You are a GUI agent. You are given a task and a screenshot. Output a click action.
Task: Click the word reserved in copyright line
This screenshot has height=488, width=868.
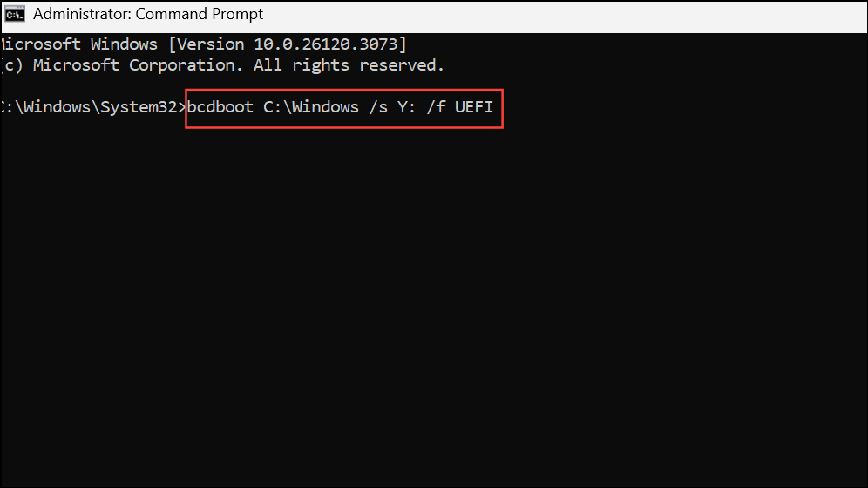[402, 65]
